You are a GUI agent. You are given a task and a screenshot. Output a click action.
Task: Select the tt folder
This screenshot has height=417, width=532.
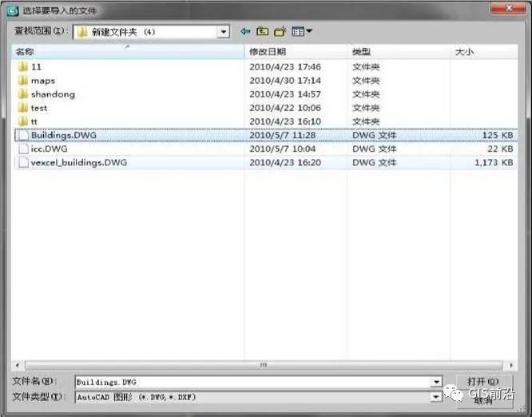click(34, 121)
